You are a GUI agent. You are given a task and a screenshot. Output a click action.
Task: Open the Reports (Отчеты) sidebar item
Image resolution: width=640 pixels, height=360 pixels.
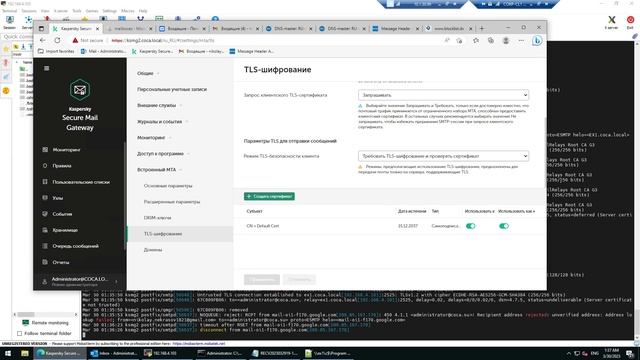(60, 262)
